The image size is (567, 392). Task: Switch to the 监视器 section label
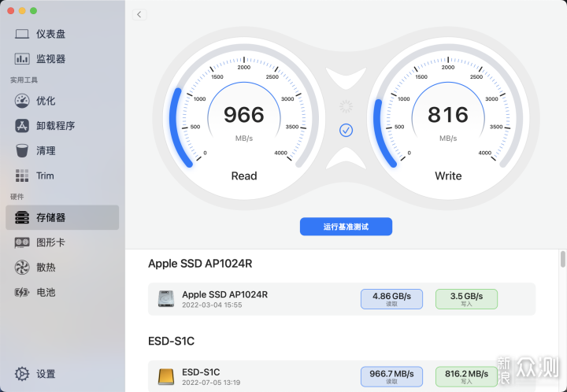(x=50, y=59)
